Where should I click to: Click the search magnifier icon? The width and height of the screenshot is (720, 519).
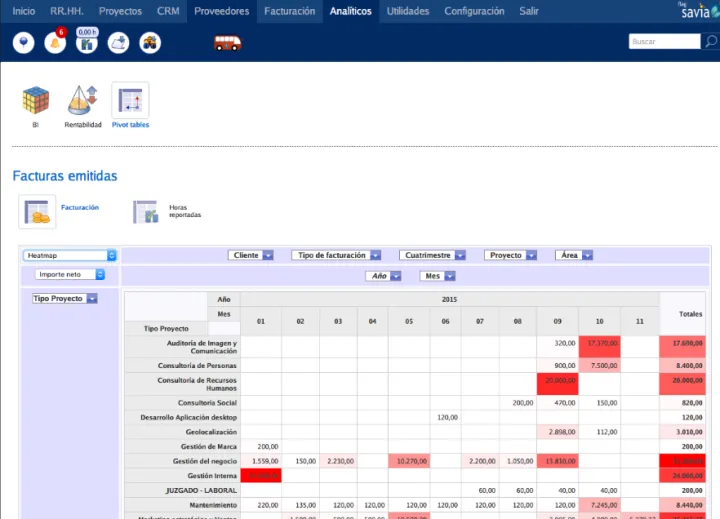(711, 42)
